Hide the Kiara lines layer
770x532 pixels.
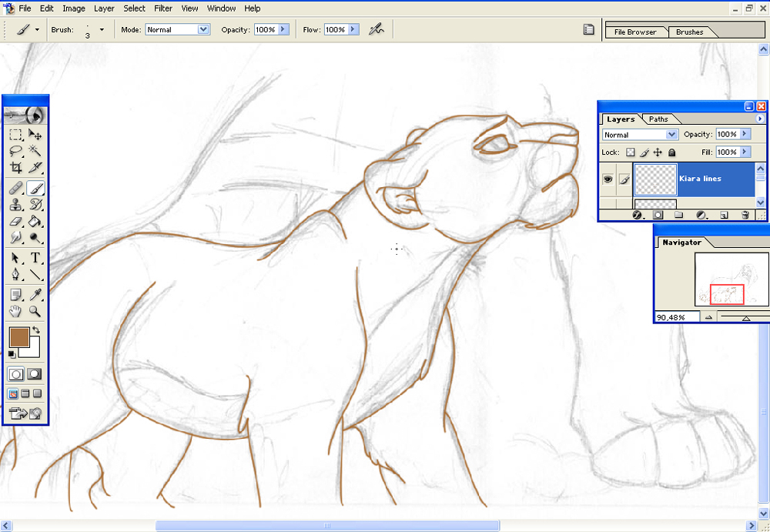[x=608, y=179]
